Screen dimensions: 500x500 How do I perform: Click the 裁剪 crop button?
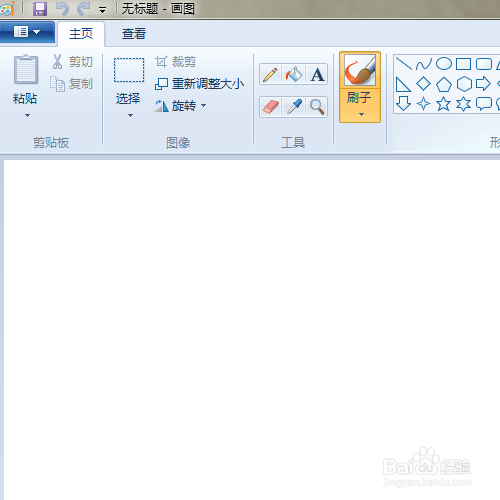click(x=175, y=62)
